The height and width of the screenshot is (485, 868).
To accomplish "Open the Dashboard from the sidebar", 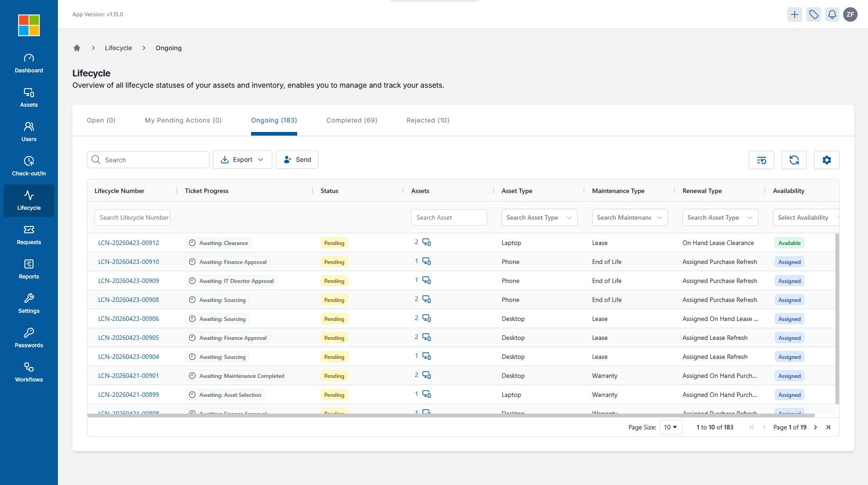I will pos(29,63).
